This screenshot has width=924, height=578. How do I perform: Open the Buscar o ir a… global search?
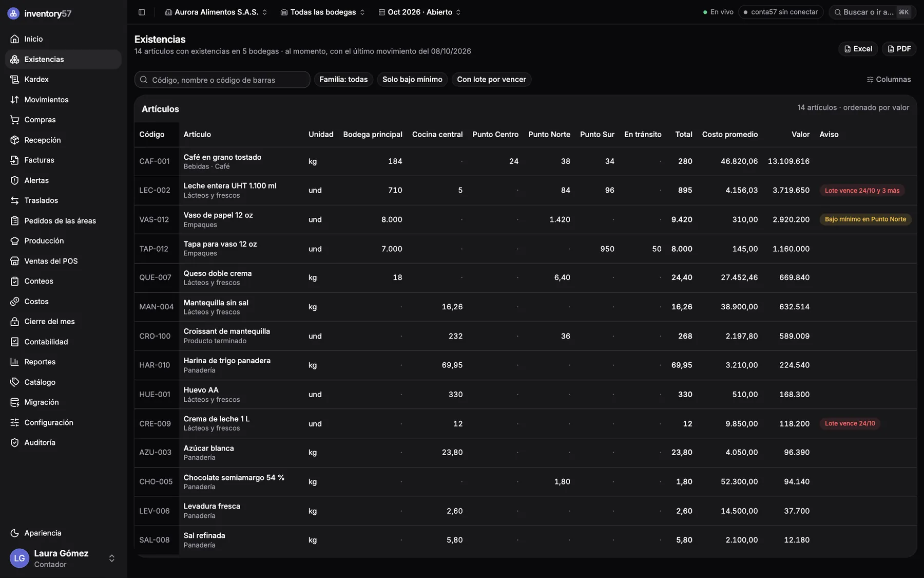(873, 12)
